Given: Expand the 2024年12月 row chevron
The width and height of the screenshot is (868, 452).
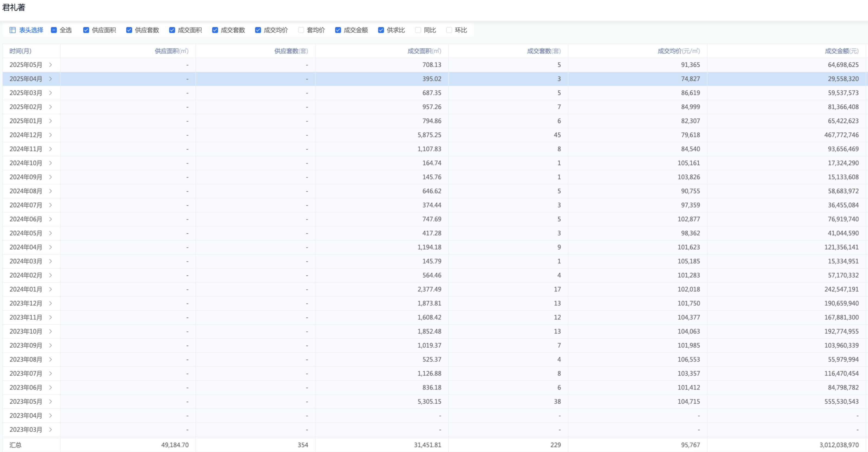Looking at the screenshot, I should pyautogui.click(x=51, y=135).
